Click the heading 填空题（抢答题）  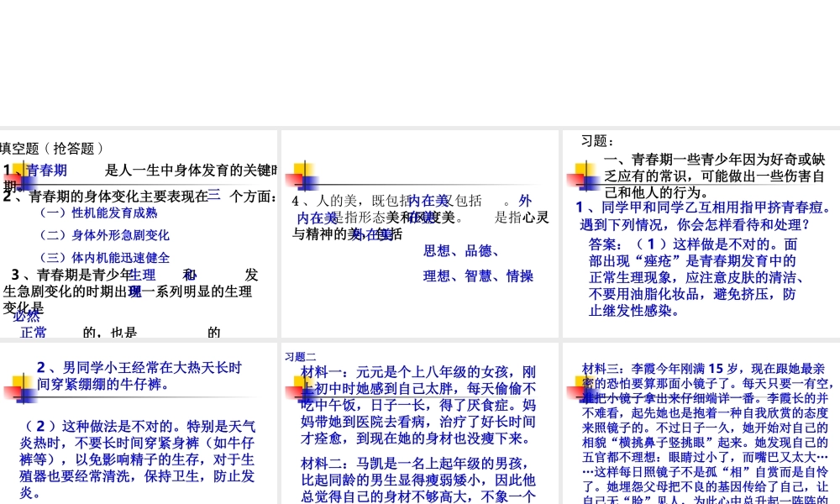[x=51, y=149]
